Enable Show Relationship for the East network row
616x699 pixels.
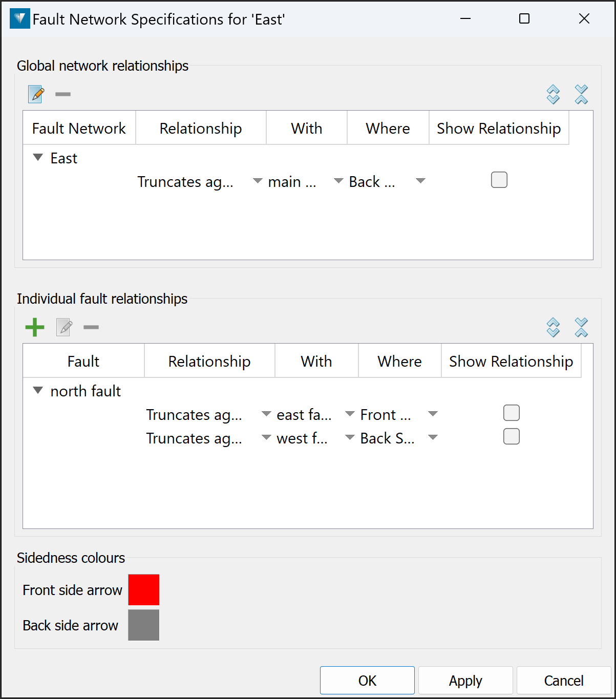[x=499, y=180]
